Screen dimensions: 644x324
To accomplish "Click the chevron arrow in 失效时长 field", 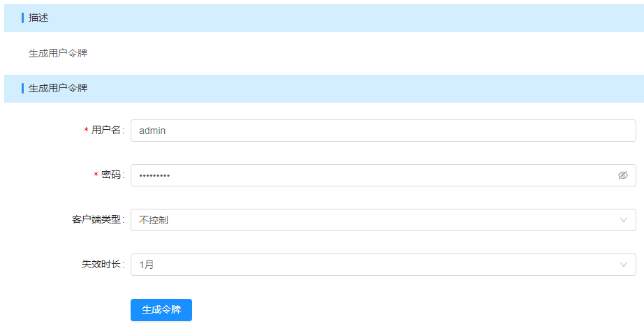I will pos(624,265).
